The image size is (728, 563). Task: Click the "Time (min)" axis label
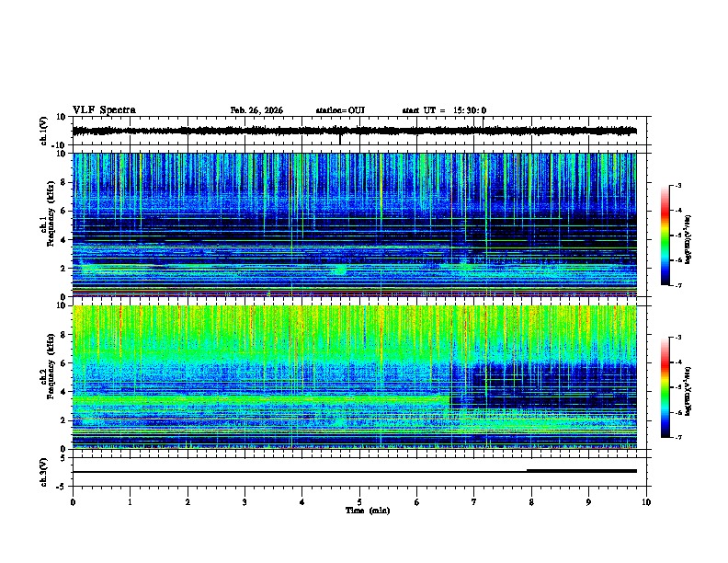click(368, 511)
